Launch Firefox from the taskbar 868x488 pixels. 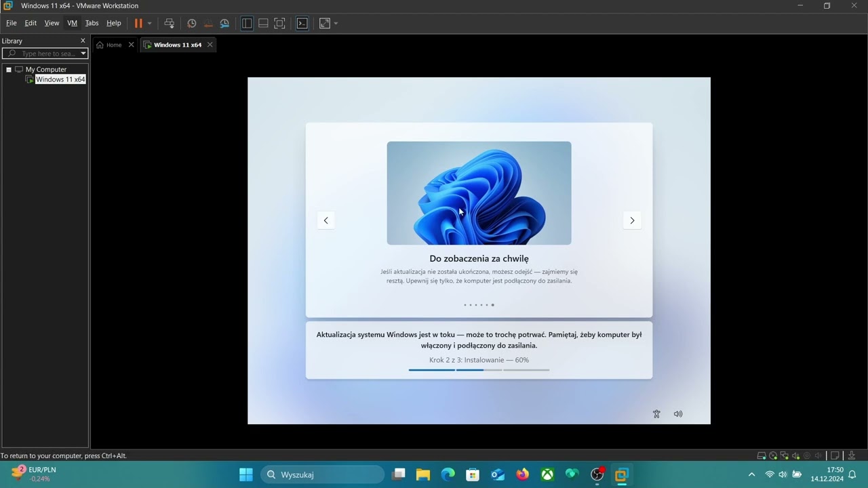tap(522, 474)
